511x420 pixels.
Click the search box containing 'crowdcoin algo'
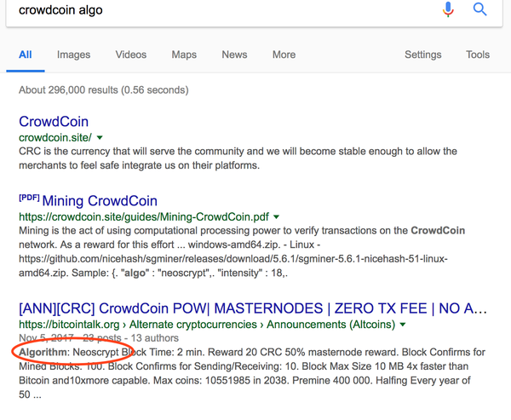pos(213,10)
